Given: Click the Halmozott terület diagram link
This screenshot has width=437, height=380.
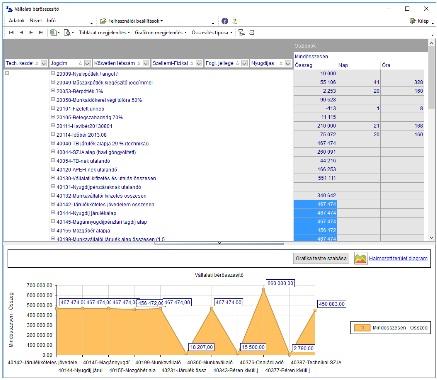Looking at the screenshot, I should coord(398,258).
